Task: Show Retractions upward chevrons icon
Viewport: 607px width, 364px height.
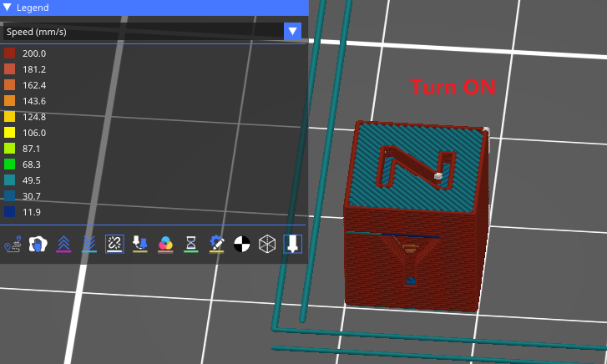Action: 63,244
